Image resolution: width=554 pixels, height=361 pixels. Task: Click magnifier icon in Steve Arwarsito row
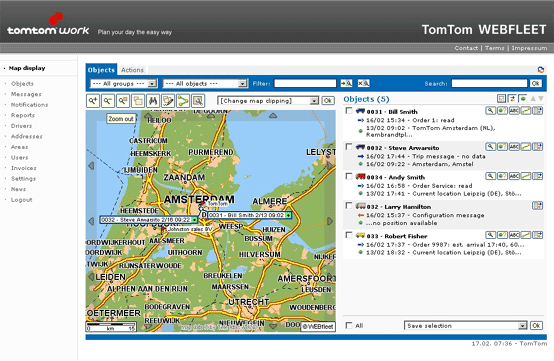(490, 147)
